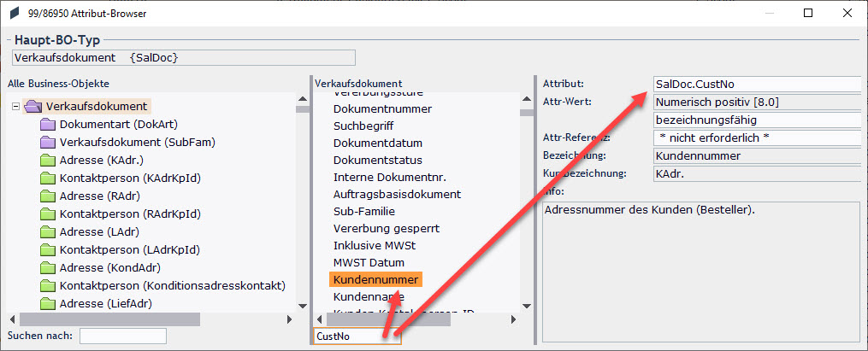Select Sub-Familie attribute
This screenshot has height=351, width=868.
point(363,212)
